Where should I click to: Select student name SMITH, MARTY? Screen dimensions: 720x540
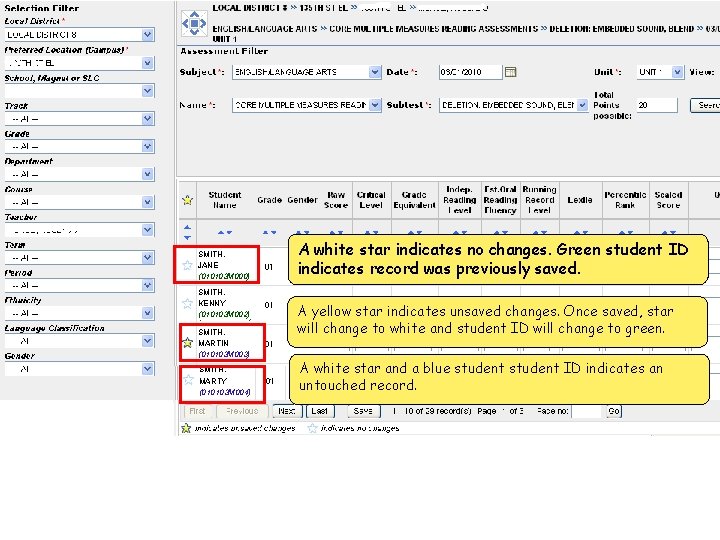[214, 375]
